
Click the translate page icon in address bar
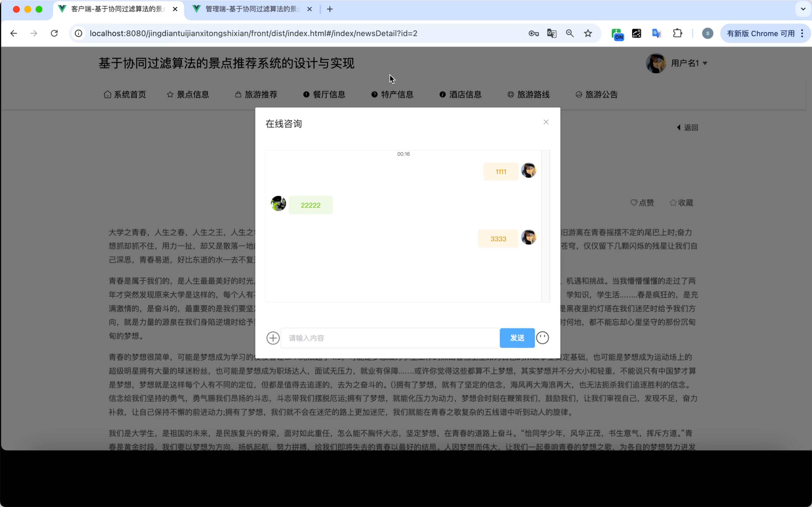coord(552,33)
